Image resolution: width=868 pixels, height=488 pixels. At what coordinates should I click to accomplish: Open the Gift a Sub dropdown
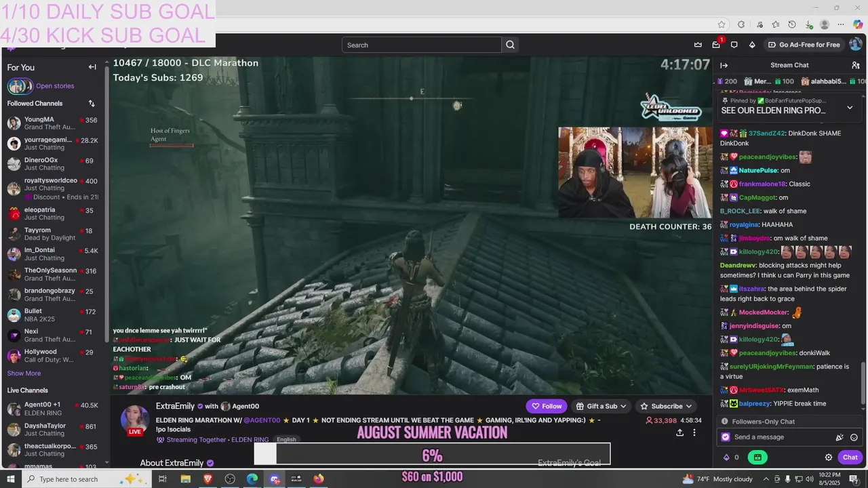tap(601, 406)
